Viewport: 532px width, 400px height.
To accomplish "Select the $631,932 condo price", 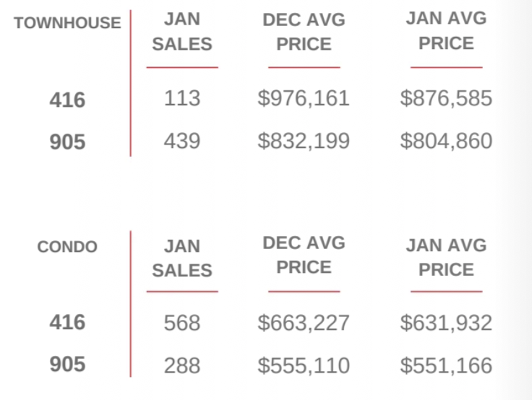I will 446,322.
